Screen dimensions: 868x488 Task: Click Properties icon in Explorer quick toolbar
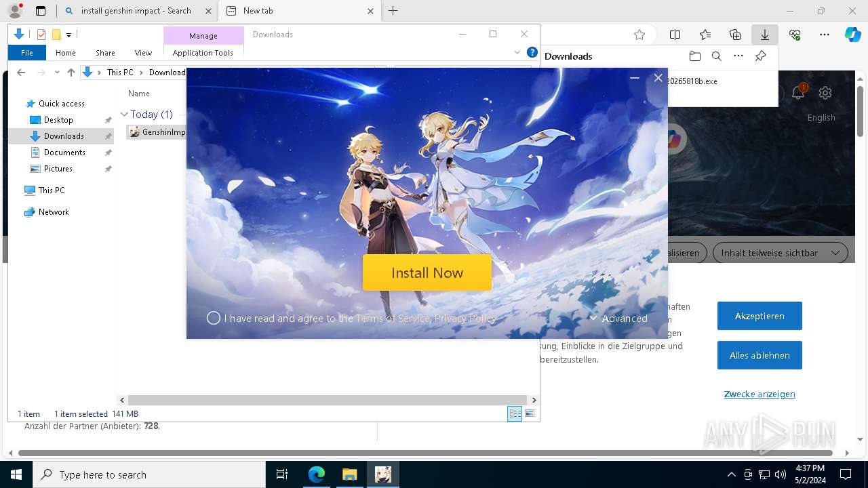[41, 35]
